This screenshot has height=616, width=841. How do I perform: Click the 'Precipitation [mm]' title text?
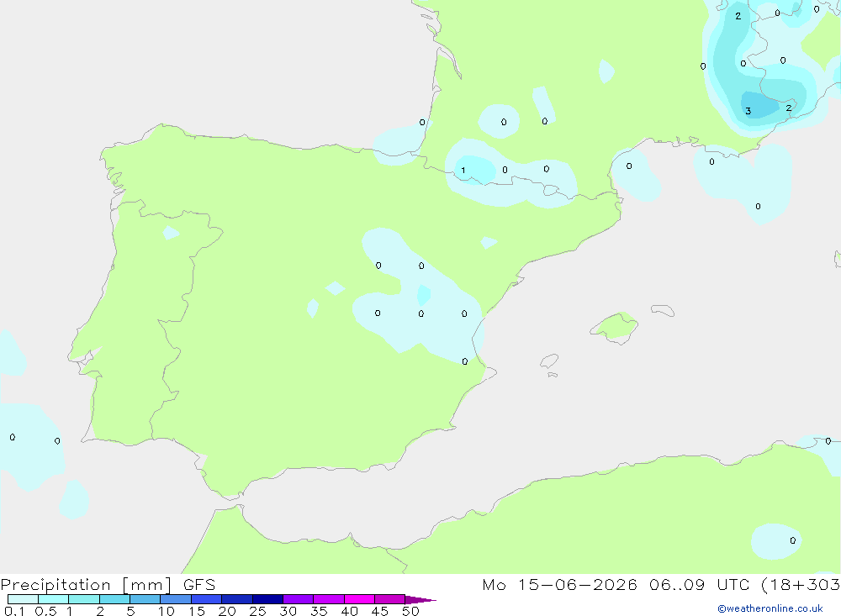[x=87, y=584]
